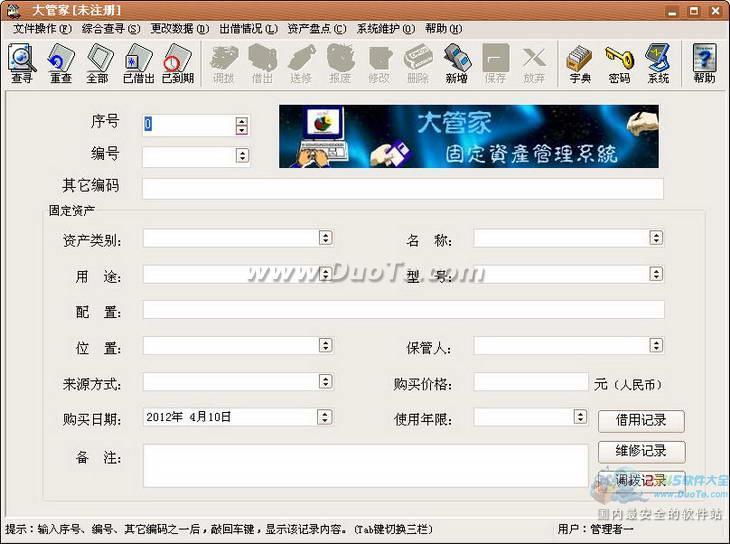Expand the 资产类别 dropdown

coord(325,238)
